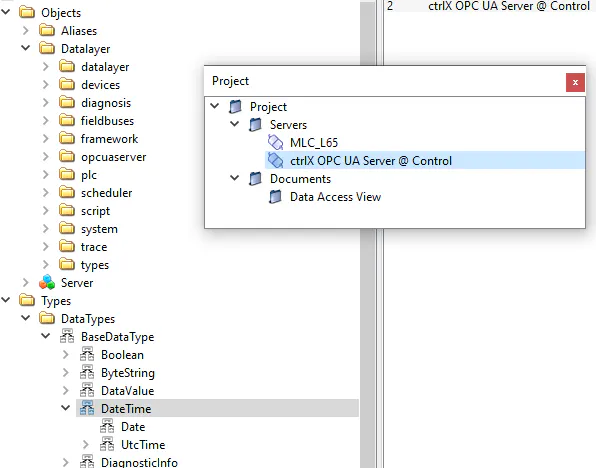Click the devices folder icon
This screenshot has height=468, width=596.
(x=67, y=84)
